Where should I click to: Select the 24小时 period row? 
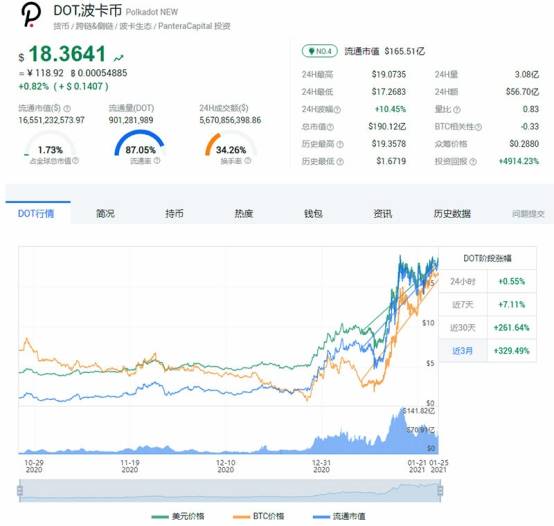[488, 281]
